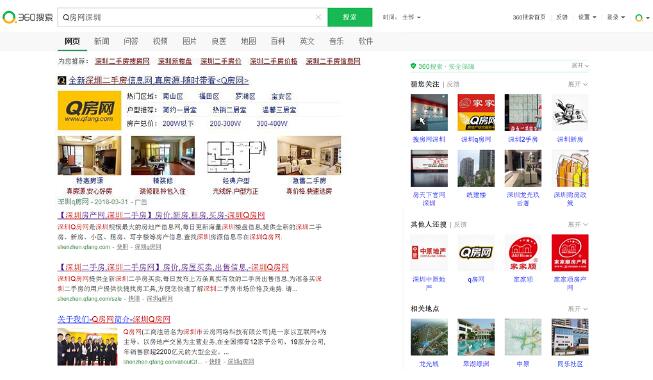Open the yellow Q房网 logo image
The image size is (653, 380).
click(89, 110)
